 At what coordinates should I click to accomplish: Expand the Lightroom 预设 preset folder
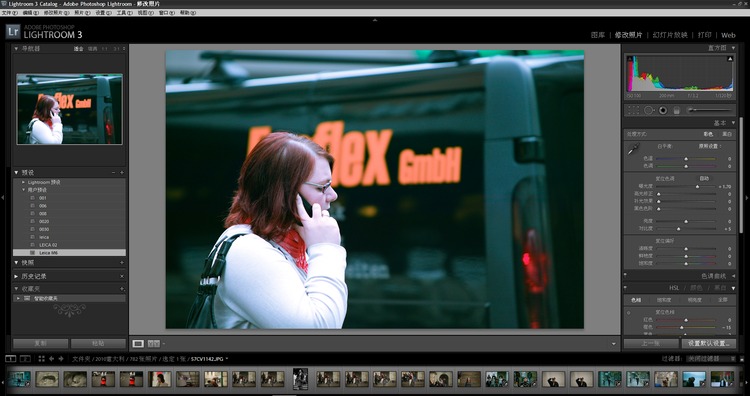coord(23,182)
